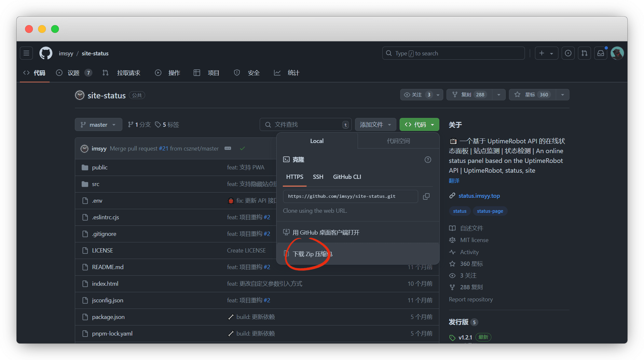Click the book icon beside 自述文件
Image resolution: width=644 pixels, height=360 pixels.
[x=452, y=228]
